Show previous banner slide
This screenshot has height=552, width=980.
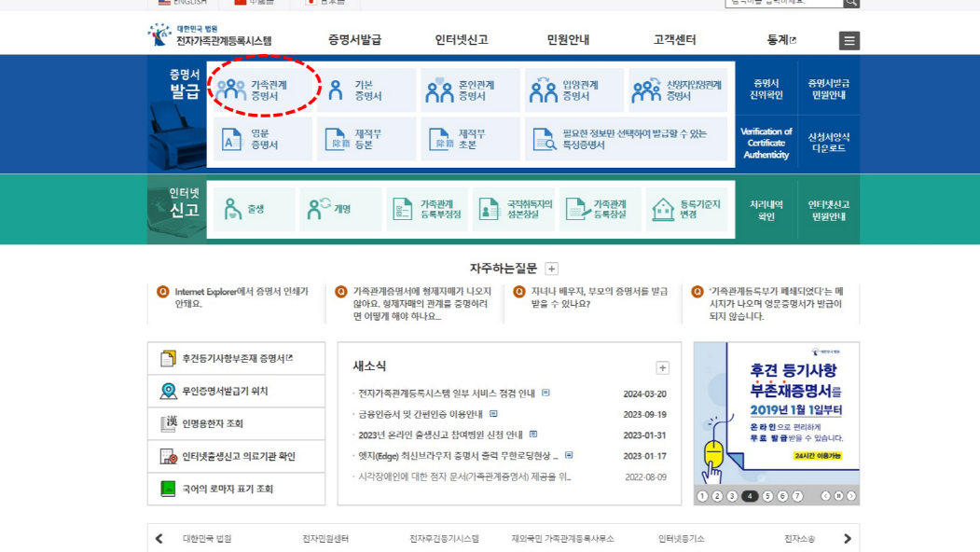825,496
